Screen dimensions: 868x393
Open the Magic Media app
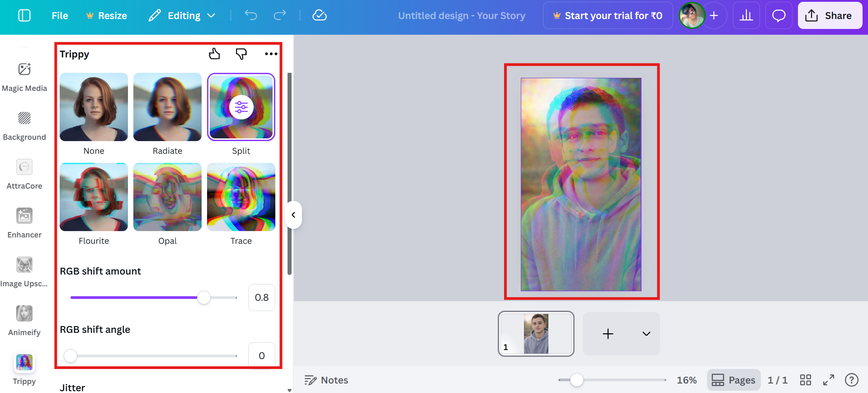24,77
